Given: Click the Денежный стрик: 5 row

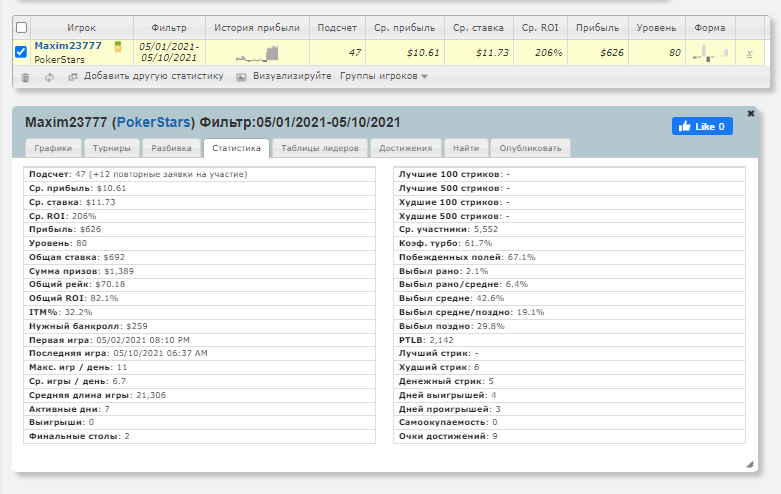Looking at the screenshot, I should point(569,381).
